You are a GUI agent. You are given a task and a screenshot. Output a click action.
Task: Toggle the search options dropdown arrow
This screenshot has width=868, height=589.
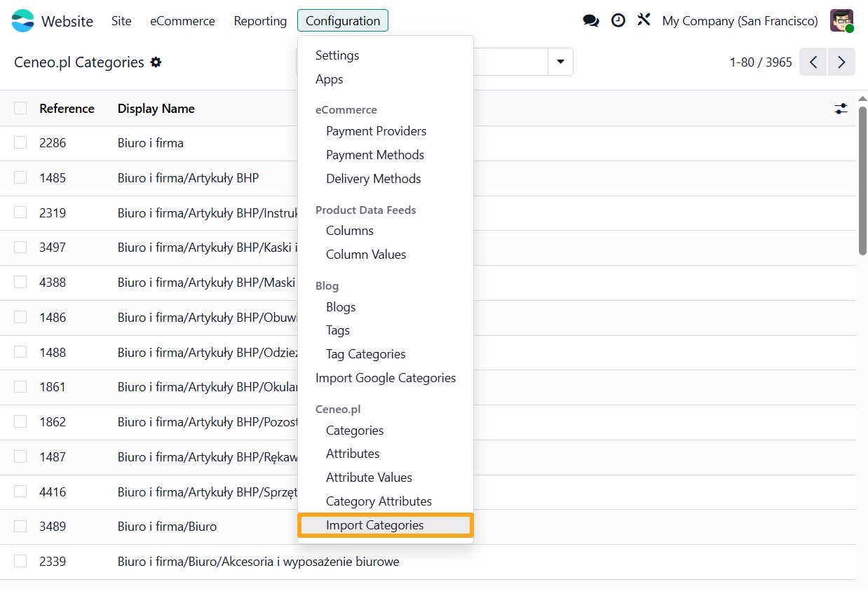coord(560,62)
